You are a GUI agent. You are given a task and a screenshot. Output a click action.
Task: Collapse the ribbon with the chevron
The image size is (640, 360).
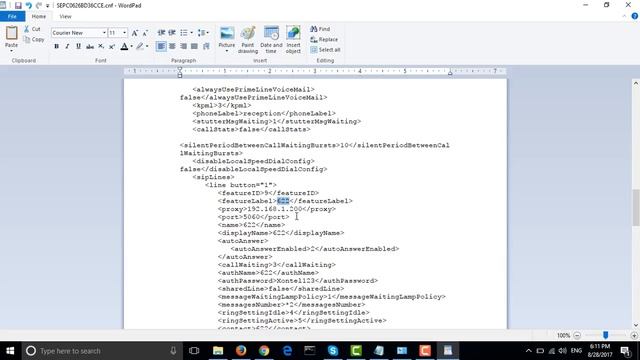point(624,16)
